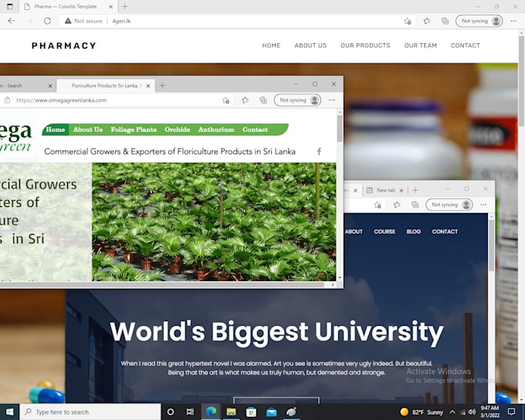Open Microsoft Store from taskbar
Screen dimensions: 525x420
tap(251, 412)
